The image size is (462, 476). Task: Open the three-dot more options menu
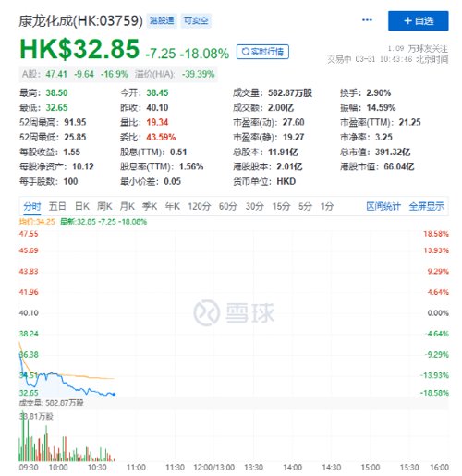click(x=367, y=20)
